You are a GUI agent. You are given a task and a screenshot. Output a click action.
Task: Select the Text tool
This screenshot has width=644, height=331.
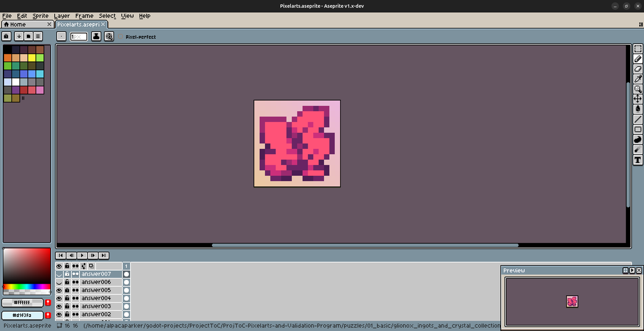(638, 160)
